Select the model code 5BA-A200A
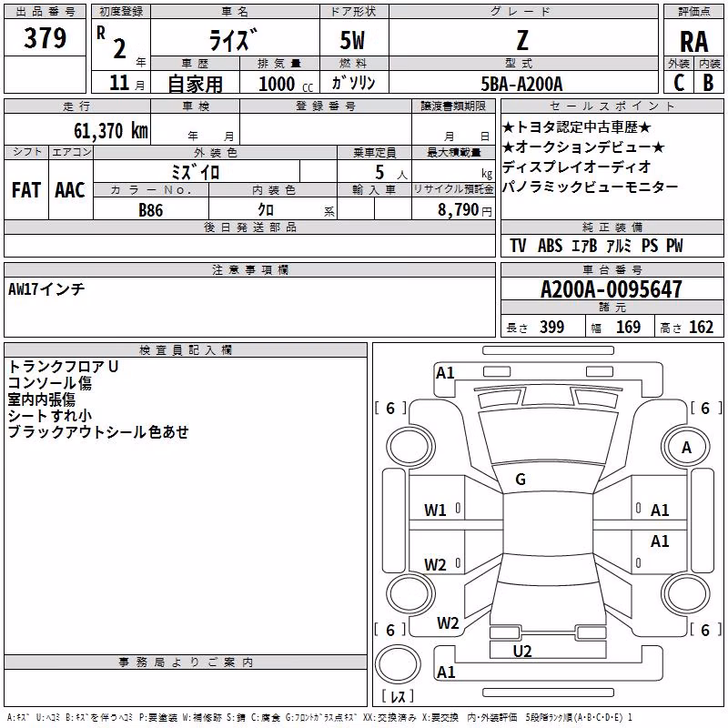 click(x=521, y=84)
